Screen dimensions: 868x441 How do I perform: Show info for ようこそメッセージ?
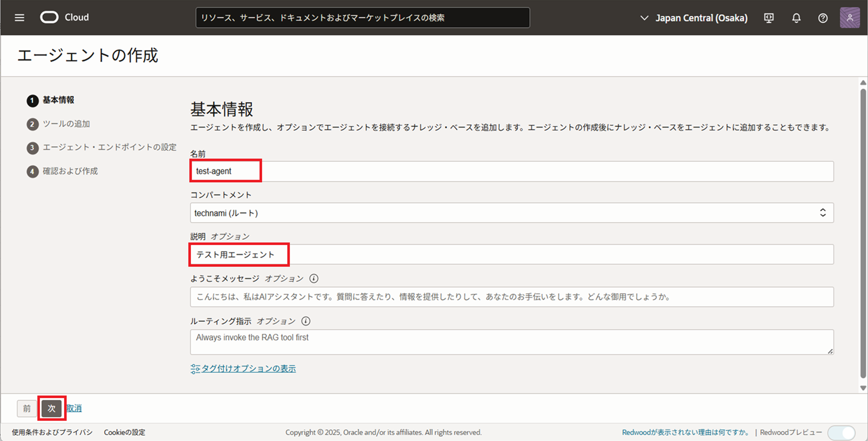point(314,278)
